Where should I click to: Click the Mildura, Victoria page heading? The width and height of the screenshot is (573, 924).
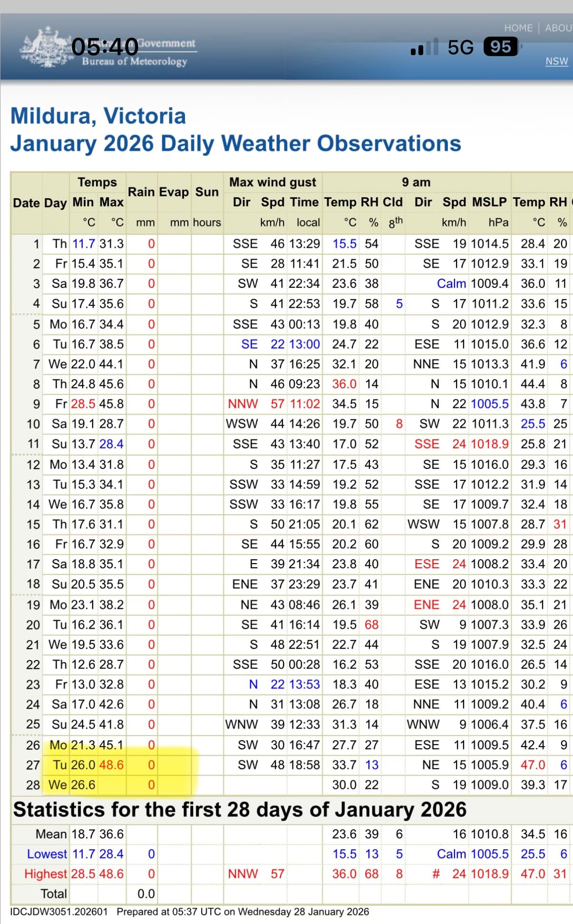98,116
